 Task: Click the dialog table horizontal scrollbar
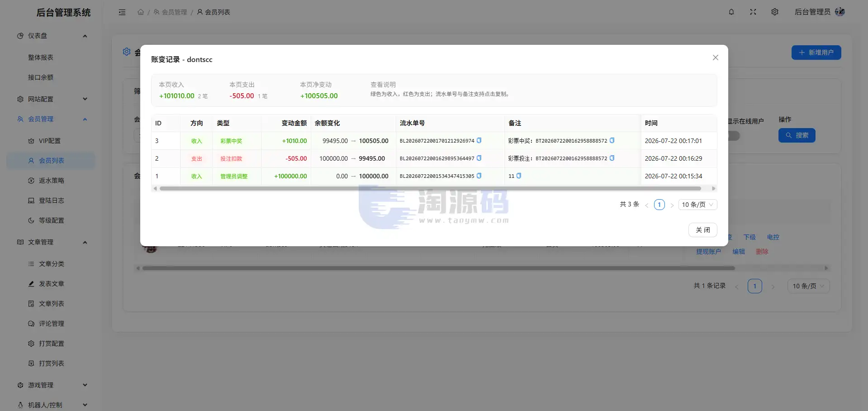(430, 188)
